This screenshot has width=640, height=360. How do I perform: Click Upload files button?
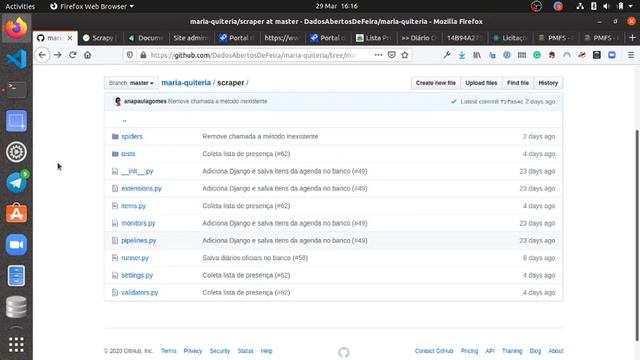481,83
